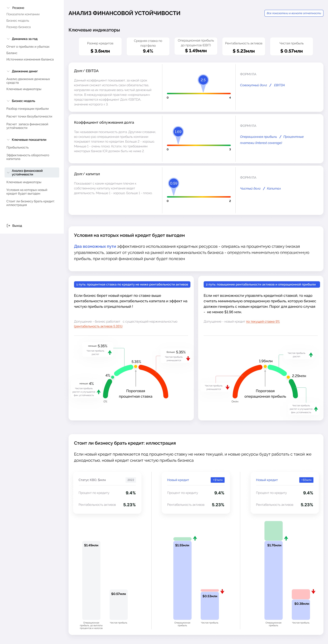Collapse Анализ финансовой устойчивости section
This screenshot has height=644, width=328.
[8, 172]
